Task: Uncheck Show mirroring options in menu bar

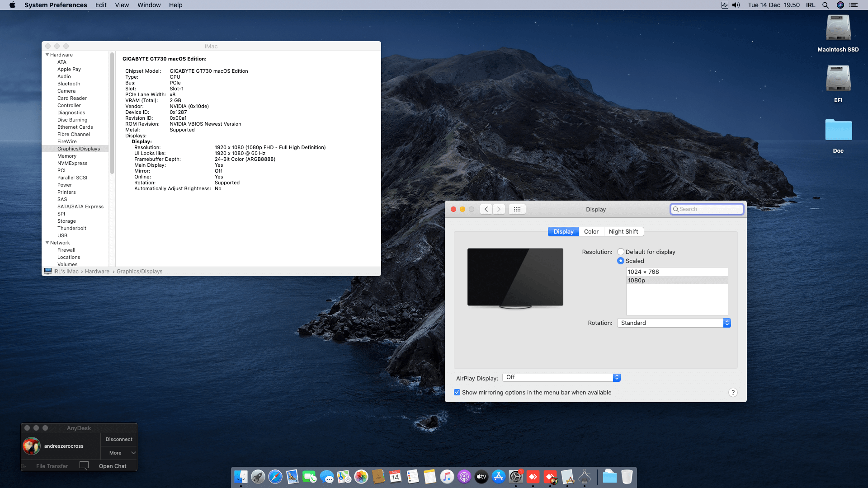Action: [457, 392]
